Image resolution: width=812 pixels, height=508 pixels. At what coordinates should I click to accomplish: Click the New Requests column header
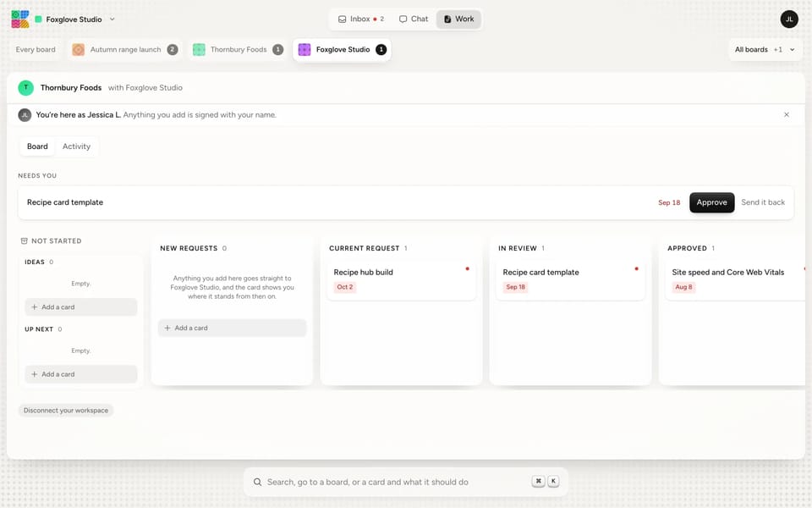click(189, 248)
